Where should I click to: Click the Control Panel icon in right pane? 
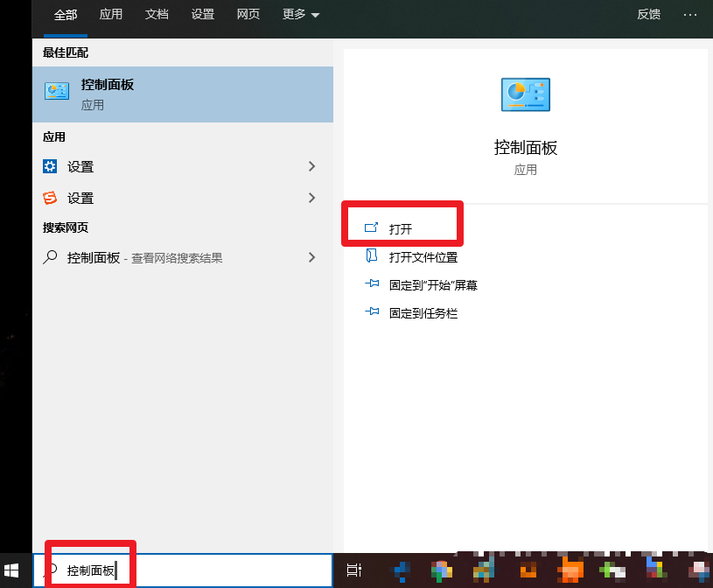(x=525, y=94)
